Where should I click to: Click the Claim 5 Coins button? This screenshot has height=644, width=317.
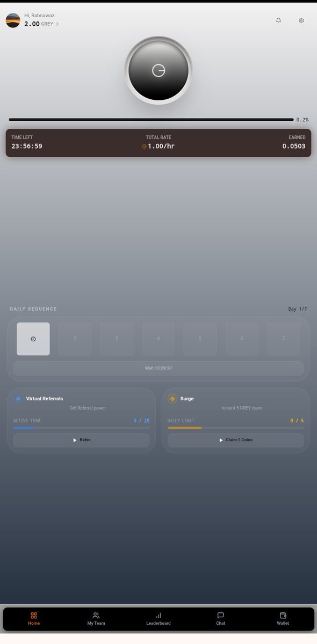[x=235, y=440]
